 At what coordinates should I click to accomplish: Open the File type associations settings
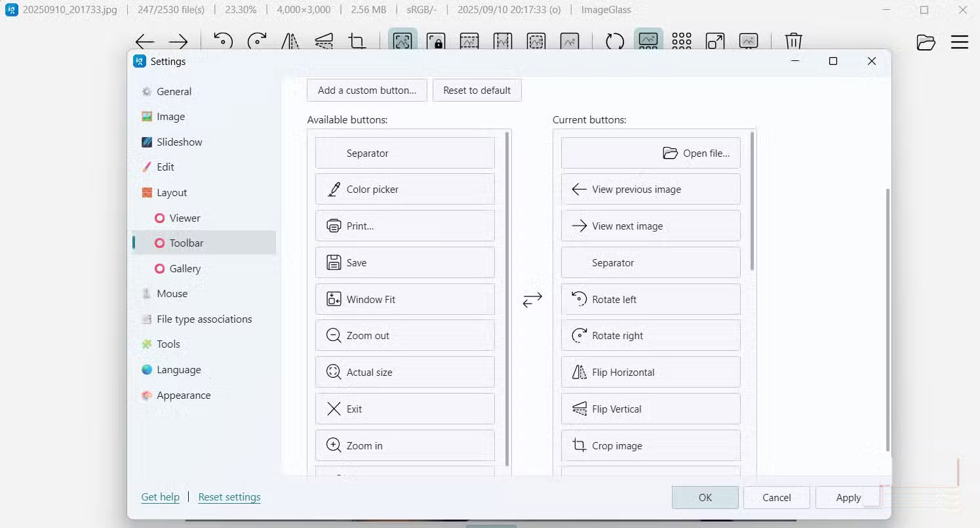coord(203,319)
